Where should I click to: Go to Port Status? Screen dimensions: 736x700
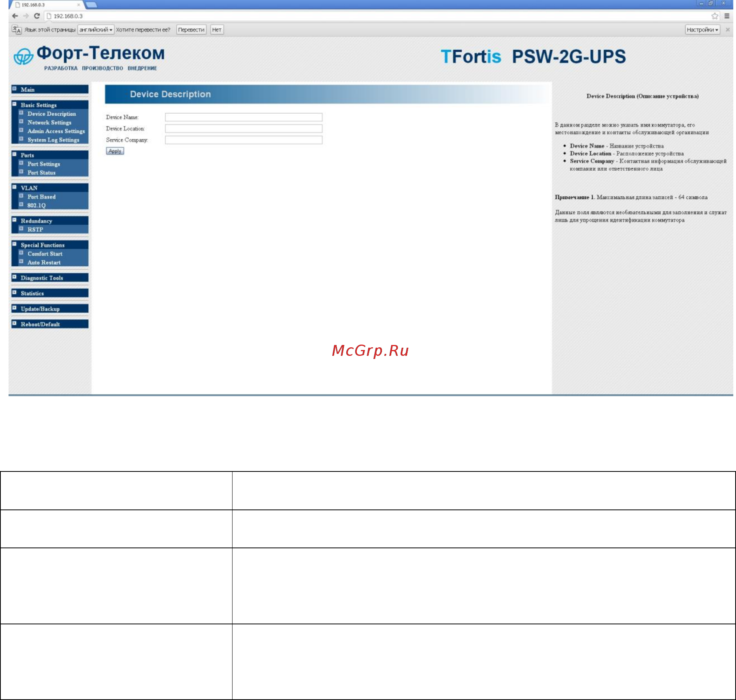[x=41, y=173]
